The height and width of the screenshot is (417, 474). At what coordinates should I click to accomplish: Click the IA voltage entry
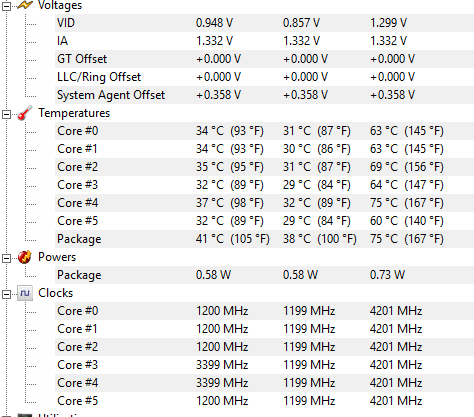(x=264, y=41)
